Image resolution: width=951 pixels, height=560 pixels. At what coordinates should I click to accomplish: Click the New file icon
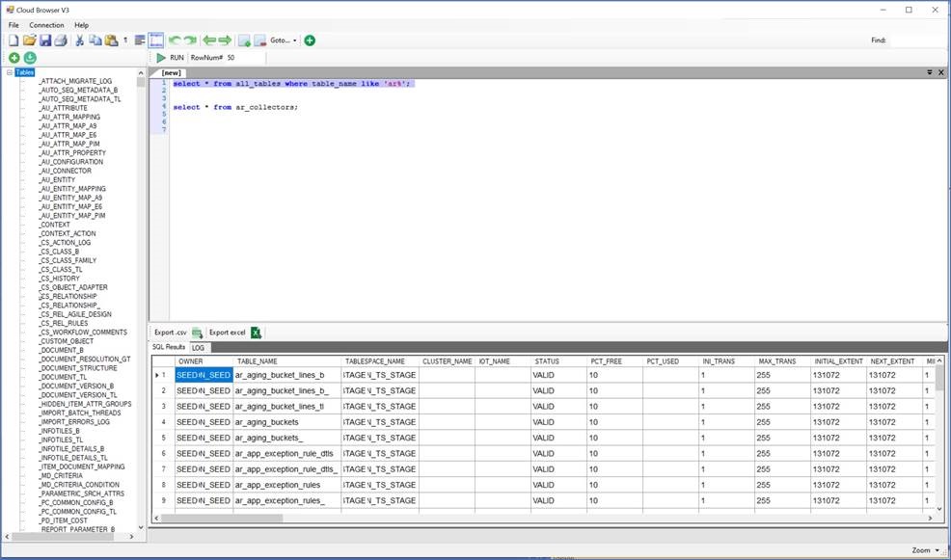(x=14, y=40)
